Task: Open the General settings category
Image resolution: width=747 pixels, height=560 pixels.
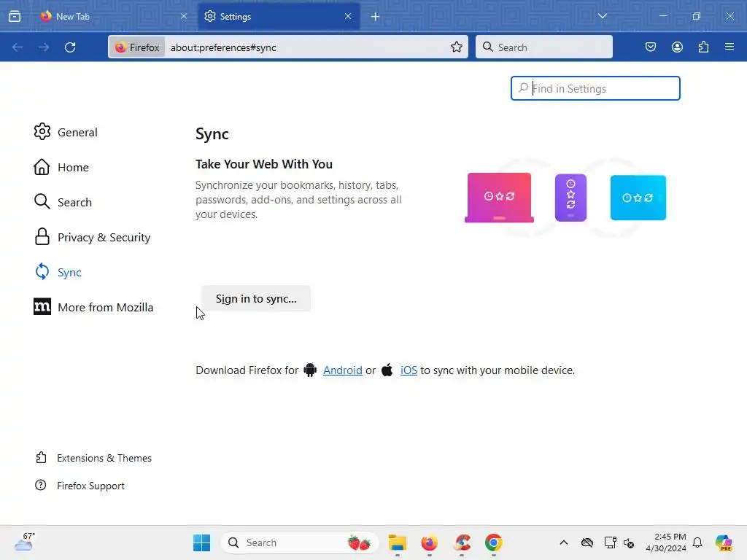Action: click(66, 132)
